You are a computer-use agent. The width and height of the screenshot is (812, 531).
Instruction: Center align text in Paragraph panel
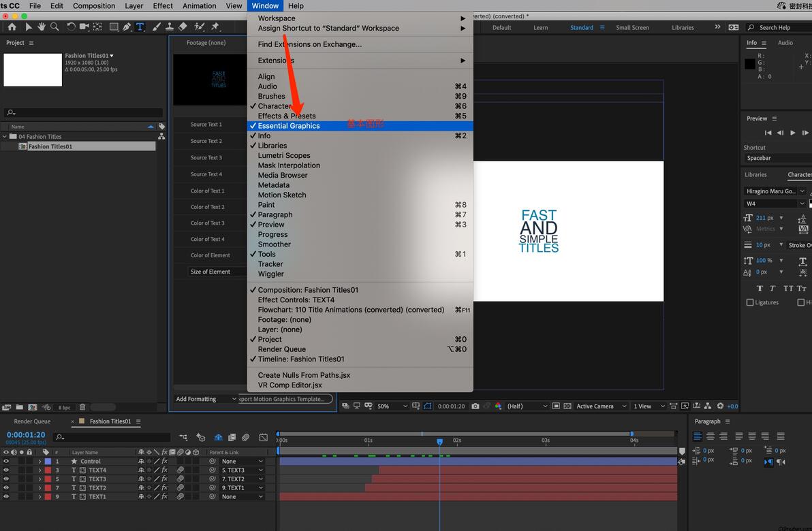711,436
